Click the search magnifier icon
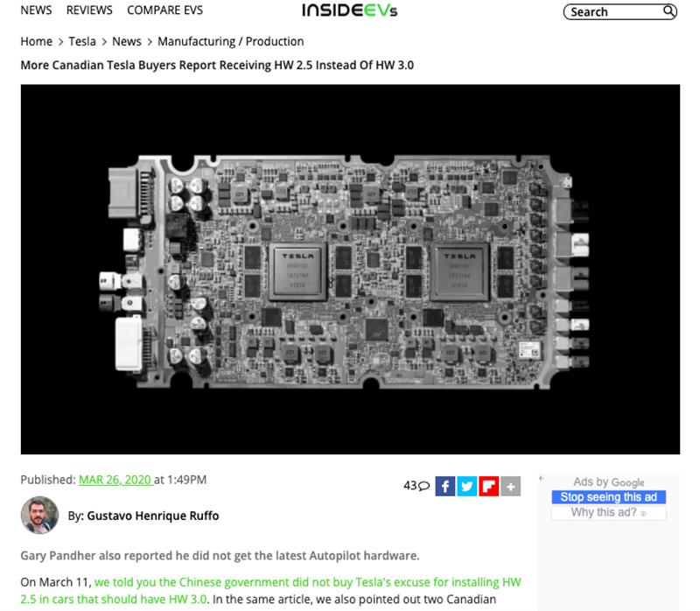700x611 pixels. (668, 11)
